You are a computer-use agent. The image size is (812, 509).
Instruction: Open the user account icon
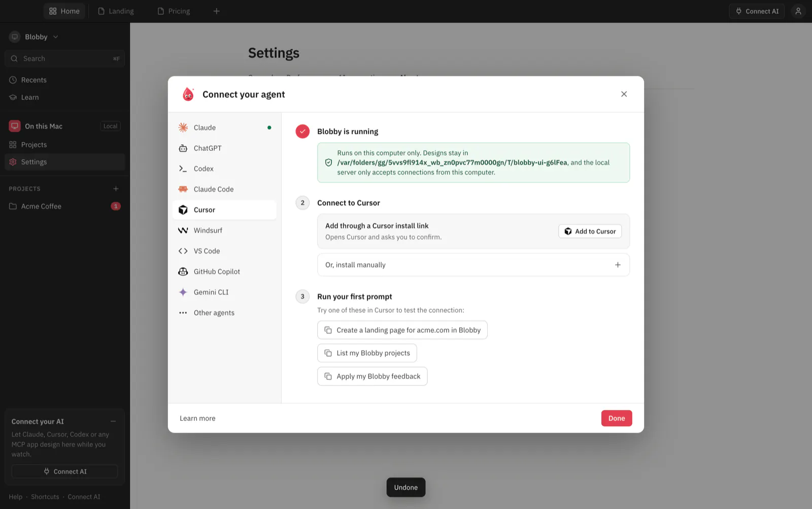(x=798, y=11)
